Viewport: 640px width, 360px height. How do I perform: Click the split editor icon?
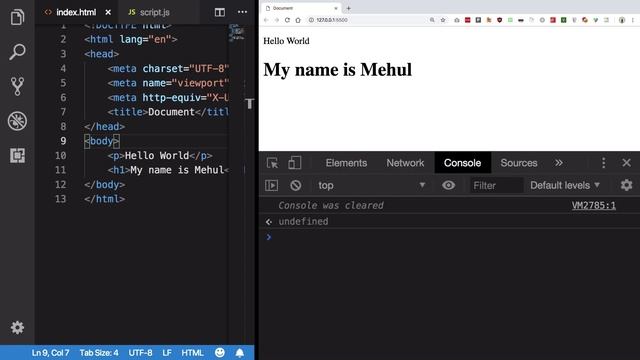(220, 12)
